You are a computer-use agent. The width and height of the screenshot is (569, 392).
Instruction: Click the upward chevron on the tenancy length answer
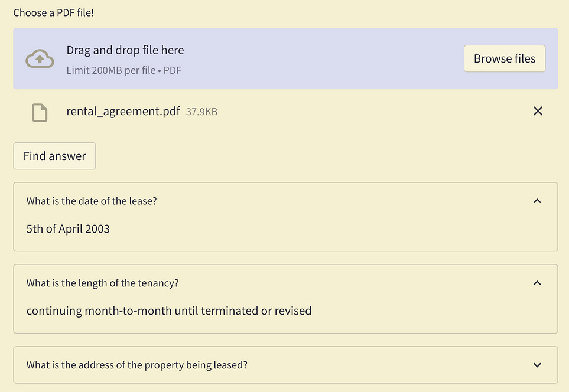click(x=537, y=283)
